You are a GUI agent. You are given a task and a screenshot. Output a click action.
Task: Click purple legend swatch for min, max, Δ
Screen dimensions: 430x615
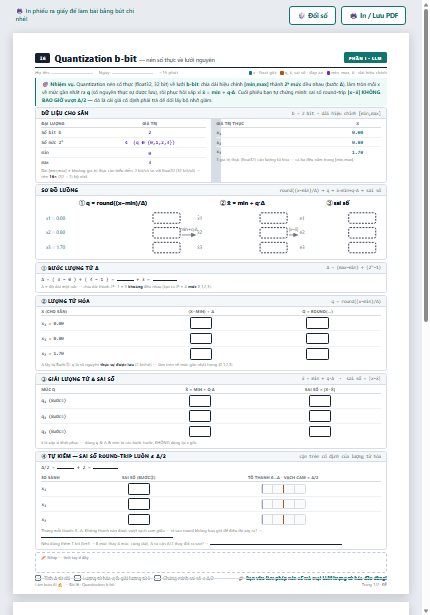[x=328, y=73]
